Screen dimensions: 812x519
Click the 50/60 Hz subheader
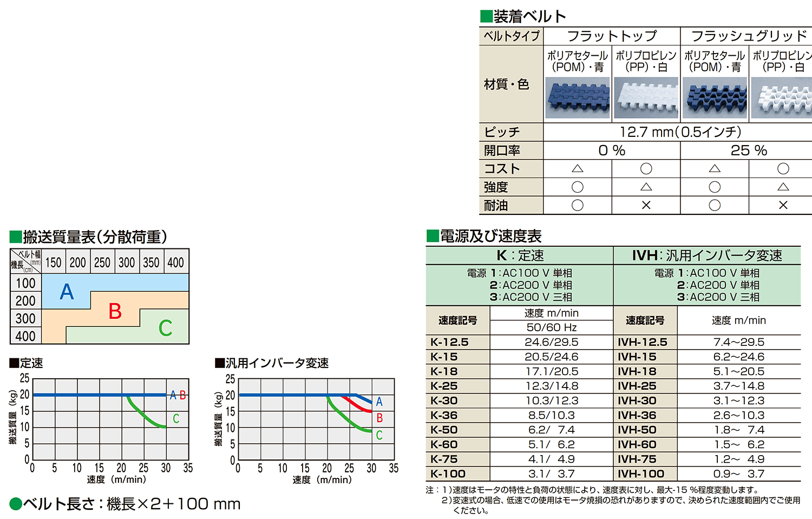point(552,327)
